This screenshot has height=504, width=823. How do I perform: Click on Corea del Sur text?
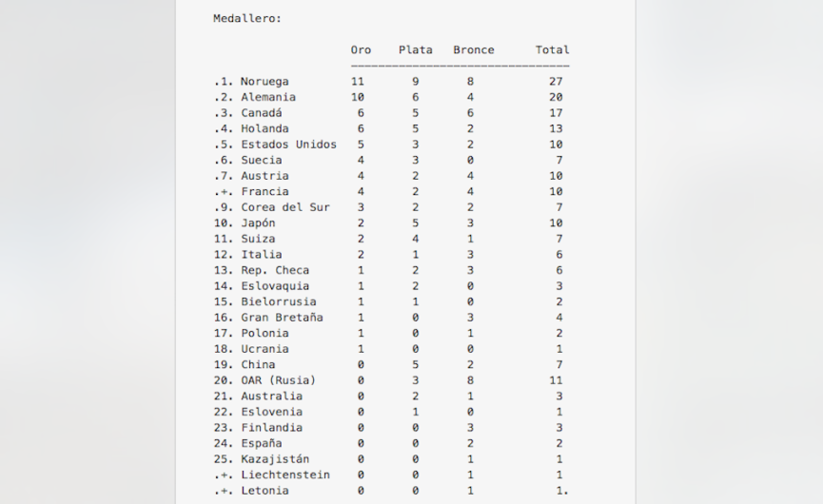click(x=285, y=207)
